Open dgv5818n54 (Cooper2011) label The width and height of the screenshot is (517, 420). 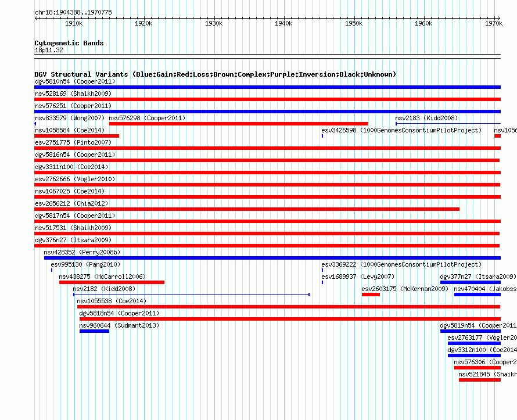[119, 313]
